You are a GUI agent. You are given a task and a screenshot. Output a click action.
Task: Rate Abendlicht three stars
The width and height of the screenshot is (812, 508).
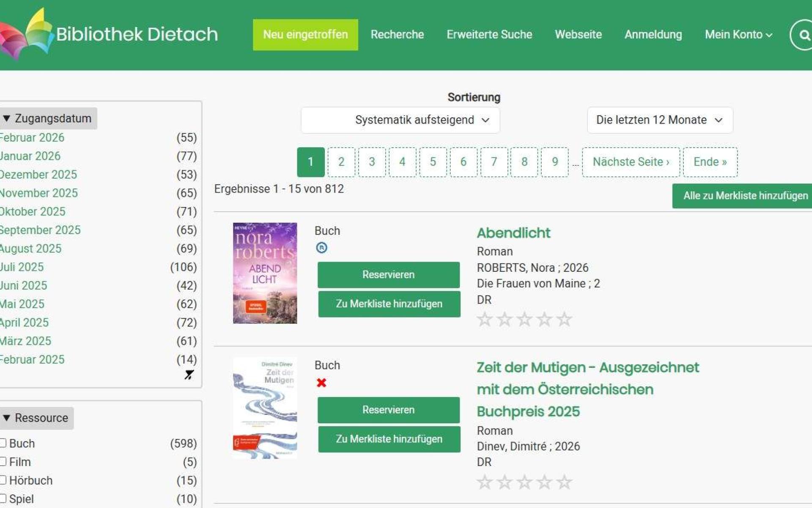click(x=524, y=320)
